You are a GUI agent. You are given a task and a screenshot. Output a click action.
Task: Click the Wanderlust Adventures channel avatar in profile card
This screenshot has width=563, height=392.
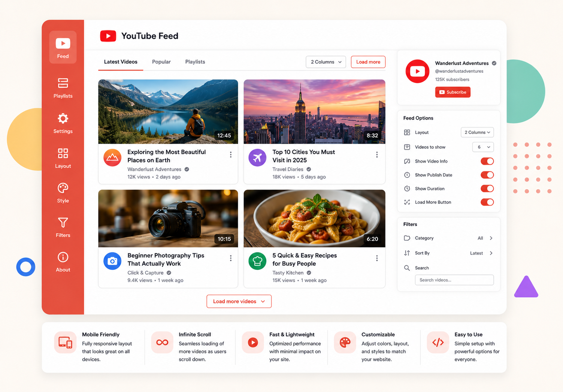pos(417,71)
